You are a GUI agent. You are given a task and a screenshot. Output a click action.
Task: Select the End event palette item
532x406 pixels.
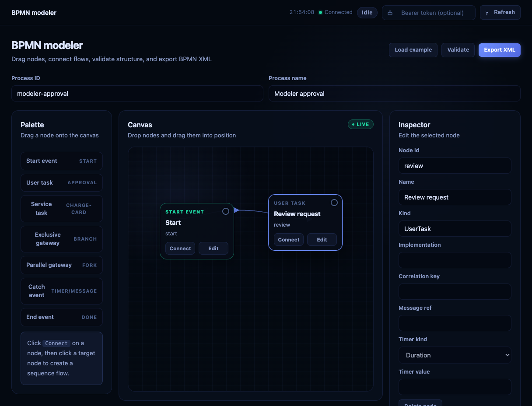[x=62, y=317]
